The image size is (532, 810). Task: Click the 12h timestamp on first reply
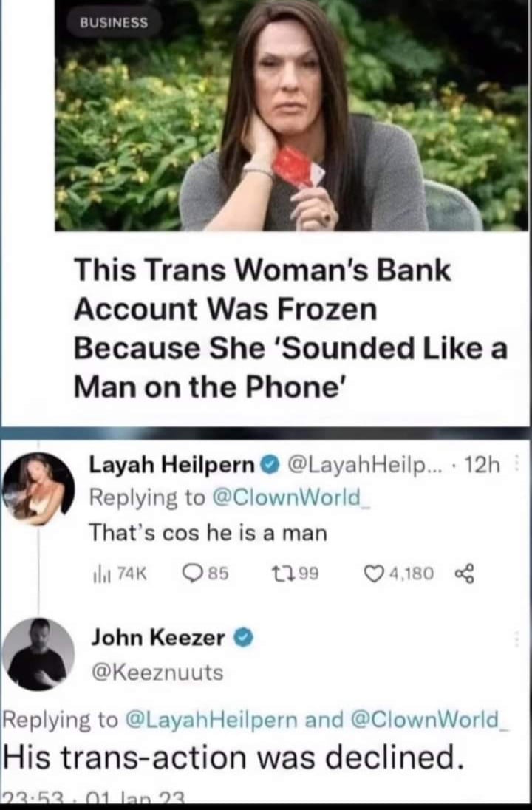point(482,466)
